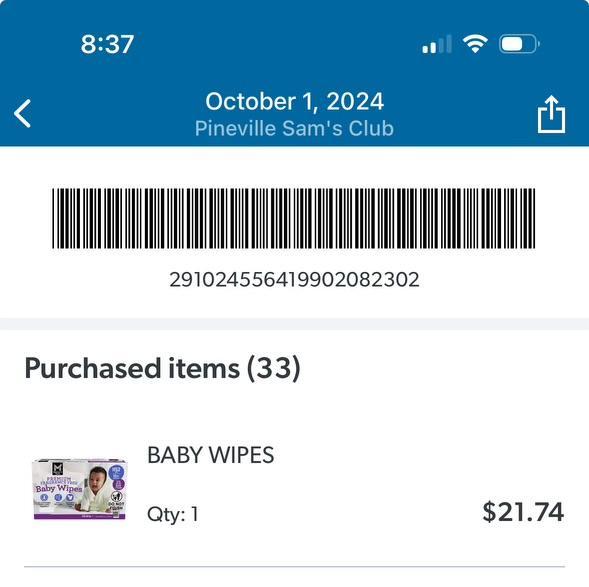The height and width of the screenshot is (587, 589).
Task: Select the October 1, 2024 title
Action: [294, 101]
